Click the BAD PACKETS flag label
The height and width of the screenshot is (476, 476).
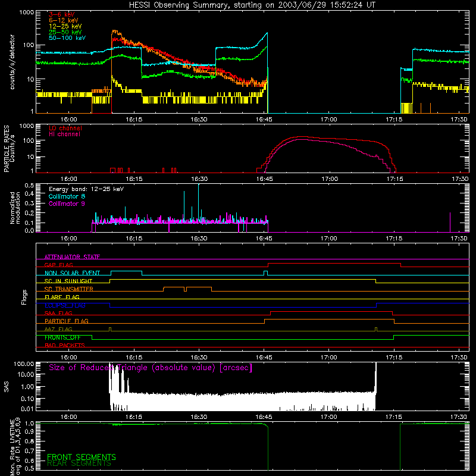pyautogui.click(x=65, y=345)
